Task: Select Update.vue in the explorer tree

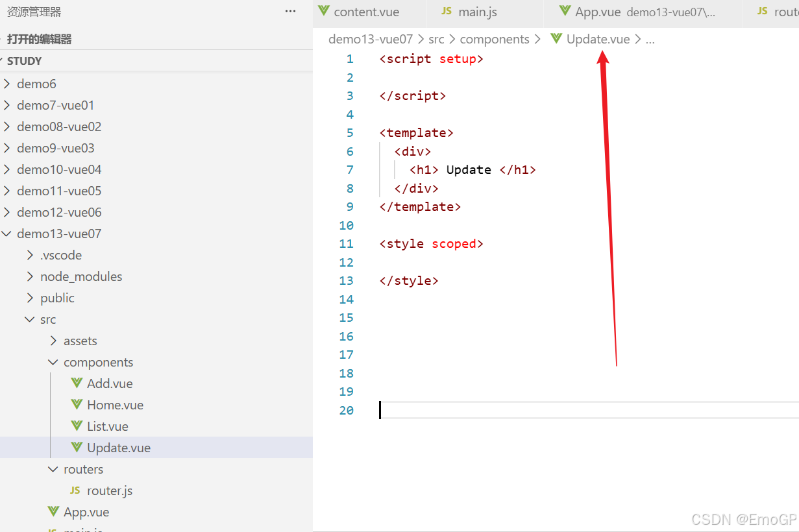Action: pyautogui.click(x=119, y=448)
